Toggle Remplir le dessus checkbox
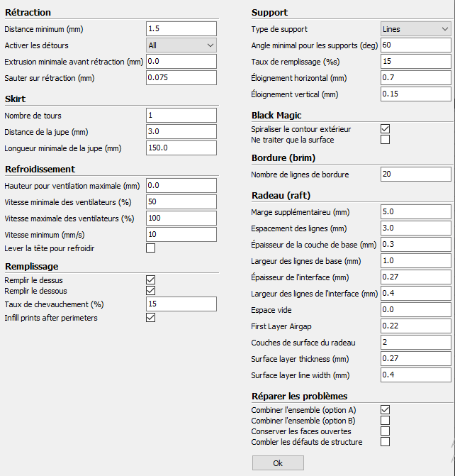 [151, 279]
